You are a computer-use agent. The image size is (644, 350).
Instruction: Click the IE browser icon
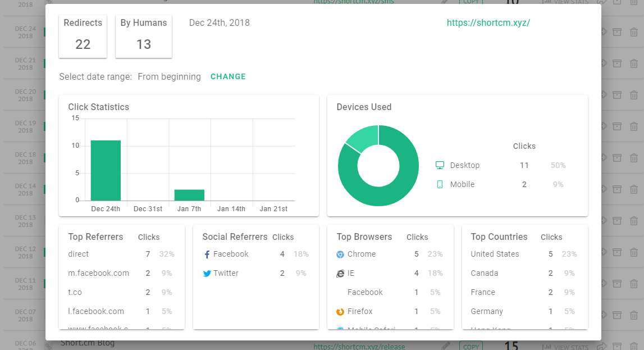[x=340, y=274]
